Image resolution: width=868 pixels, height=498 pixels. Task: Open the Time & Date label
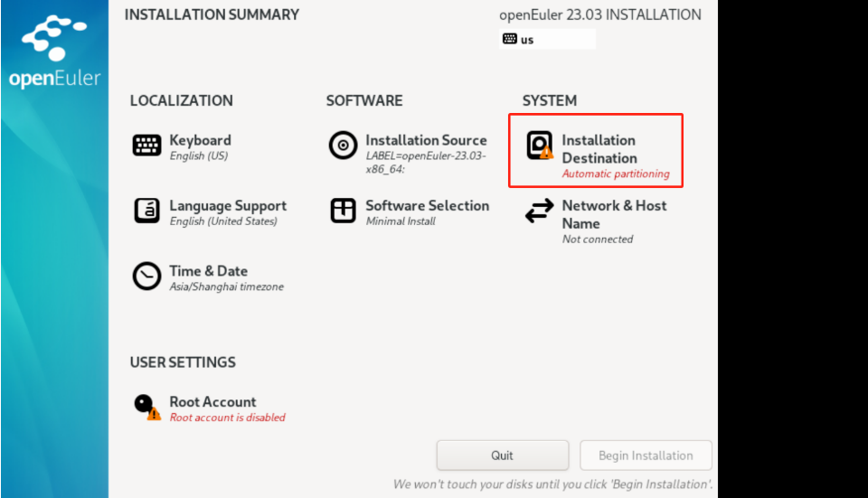click(x=208, y=271)
